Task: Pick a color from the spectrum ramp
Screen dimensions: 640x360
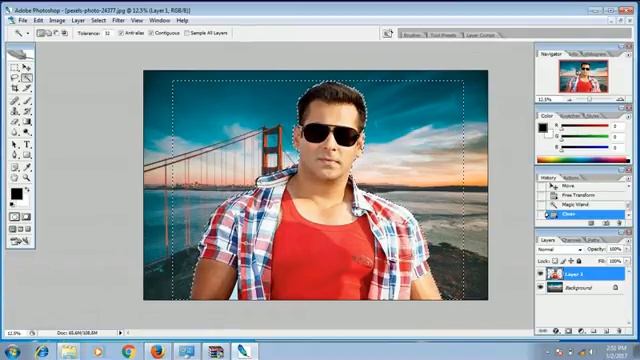Action: coord(583,160)
